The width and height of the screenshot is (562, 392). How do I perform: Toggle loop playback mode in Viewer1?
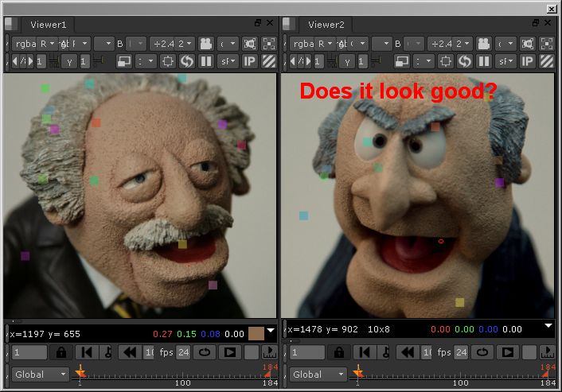pos(205,352)
